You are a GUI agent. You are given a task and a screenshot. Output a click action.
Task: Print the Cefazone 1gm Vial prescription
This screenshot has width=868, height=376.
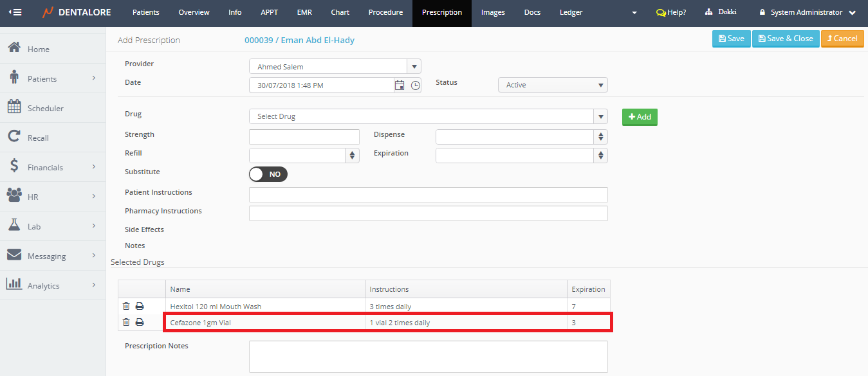[x=139, y=323]
